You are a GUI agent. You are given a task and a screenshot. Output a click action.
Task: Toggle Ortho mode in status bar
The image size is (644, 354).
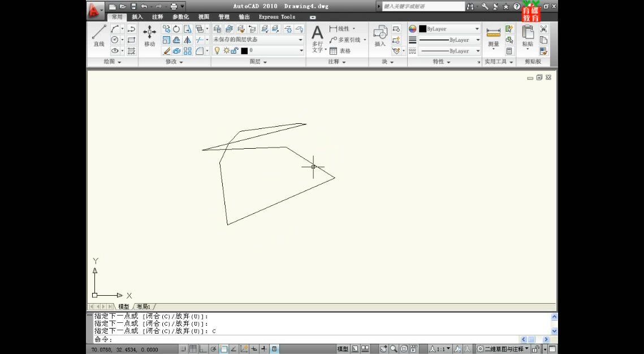(x=203, y=349)
